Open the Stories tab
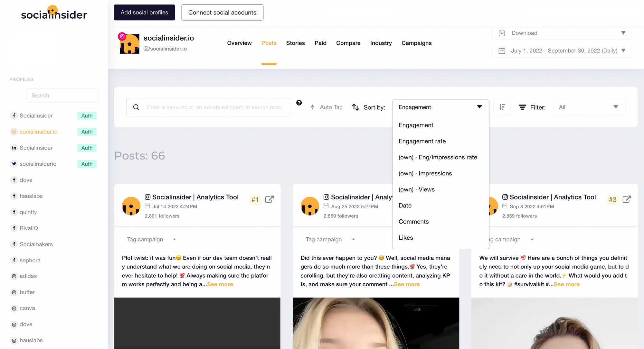The image size is (644, 349). (x=295, y=43)
